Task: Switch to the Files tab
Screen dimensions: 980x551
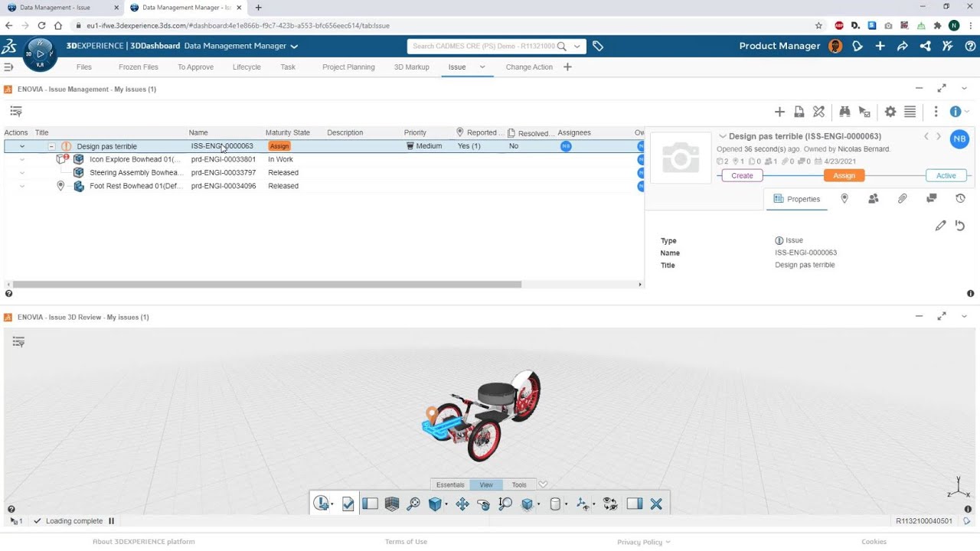Action: pos(84,67)
